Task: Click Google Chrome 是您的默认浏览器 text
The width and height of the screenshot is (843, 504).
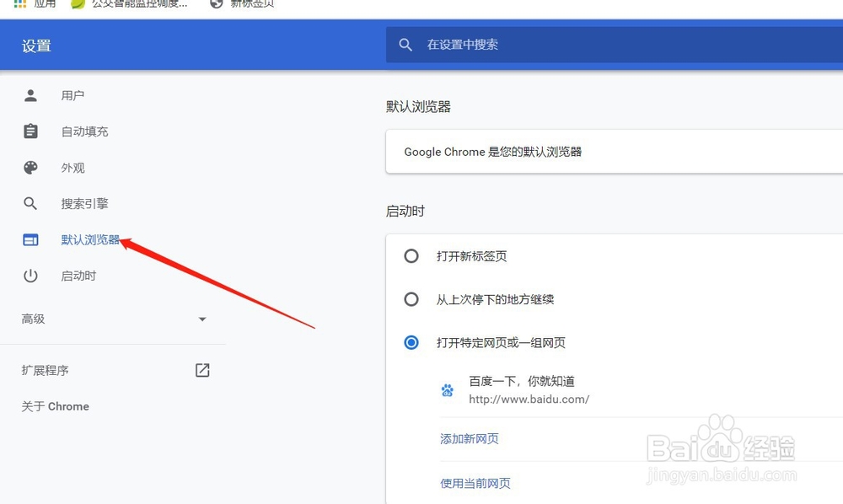Action: 493,152
